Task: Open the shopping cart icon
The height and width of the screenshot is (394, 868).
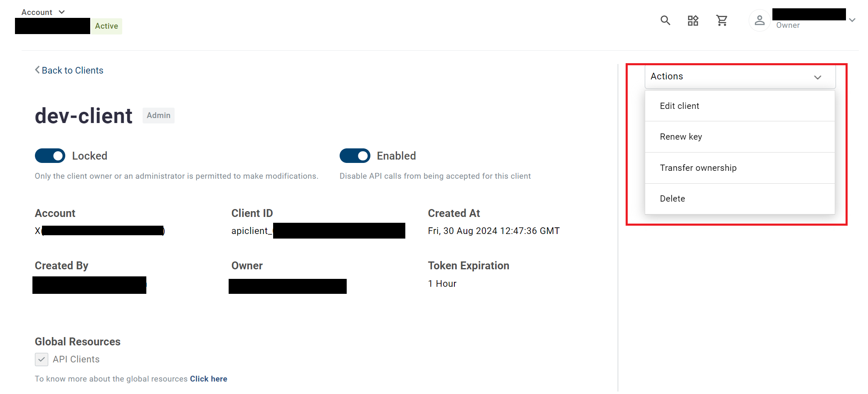Action: [722, 20]
